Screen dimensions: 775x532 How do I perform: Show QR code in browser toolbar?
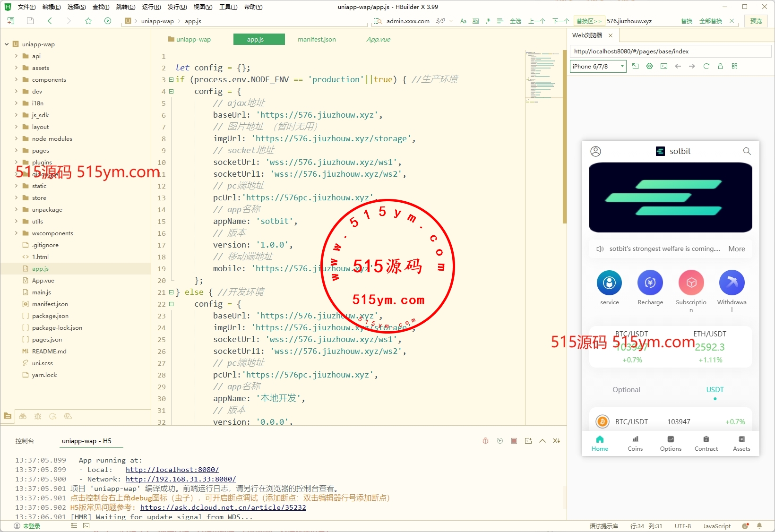pos(734,66)
